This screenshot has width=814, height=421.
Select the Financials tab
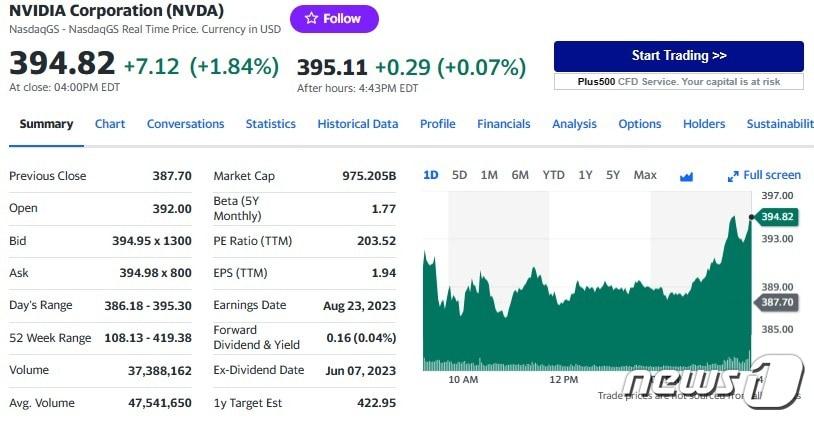pyautogui.click(x=504, y=124)
